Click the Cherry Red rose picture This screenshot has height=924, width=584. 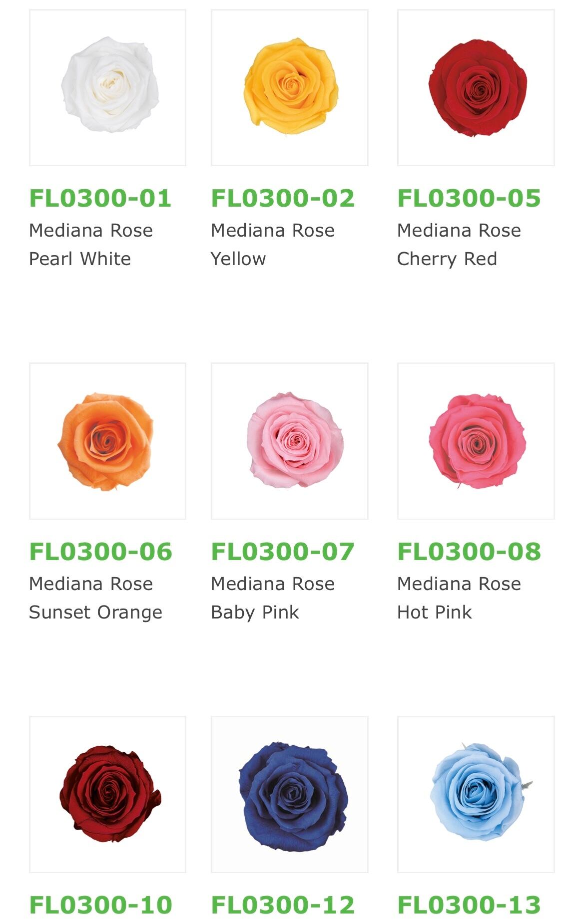(476, 87)
